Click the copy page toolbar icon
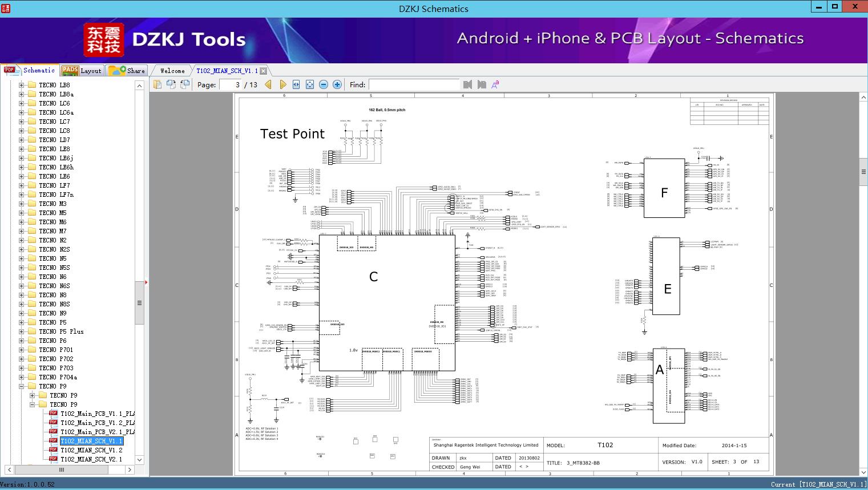This screenshot has height=490, width=868. click(x=158, y=84)
